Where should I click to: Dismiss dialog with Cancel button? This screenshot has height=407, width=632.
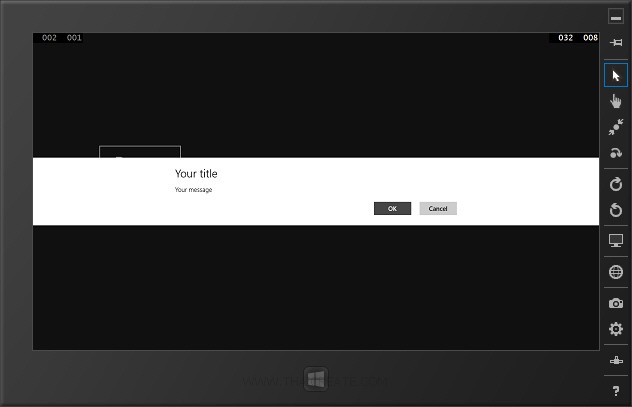(438, 208)
